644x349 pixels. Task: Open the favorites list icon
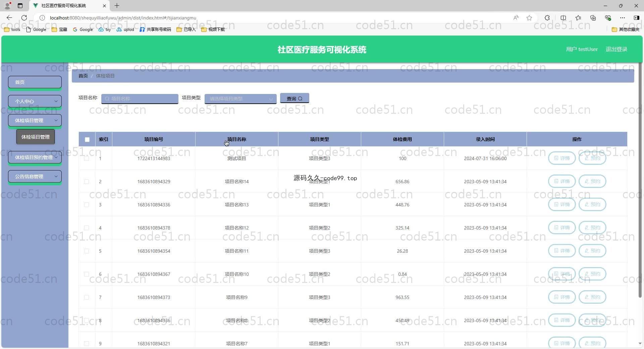click(x=578, y=18)
